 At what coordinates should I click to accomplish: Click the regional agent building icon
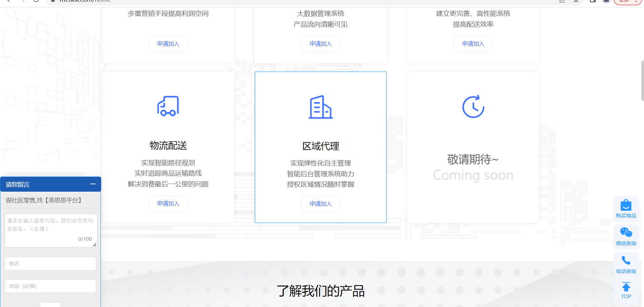321,107
